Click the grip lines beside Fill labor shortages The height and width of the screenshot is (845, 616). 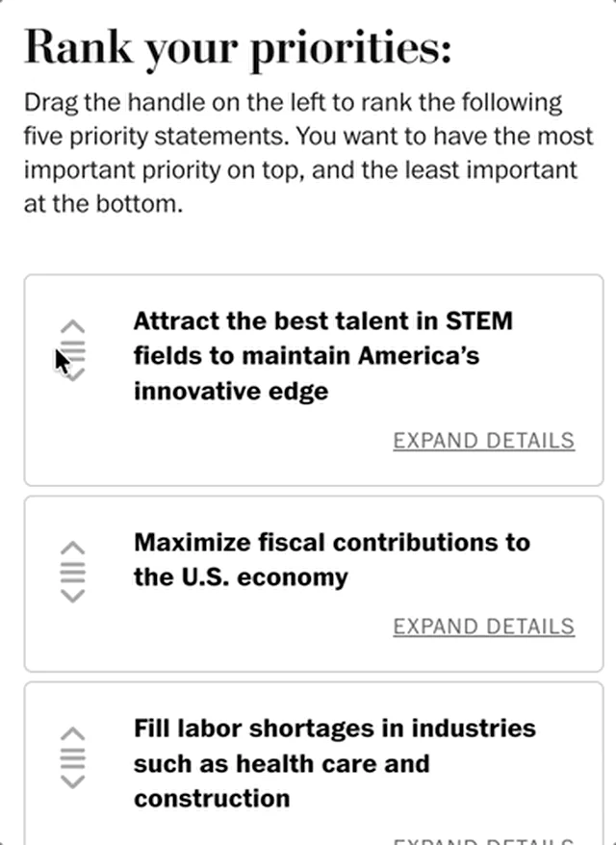click(x=73, y=757)
